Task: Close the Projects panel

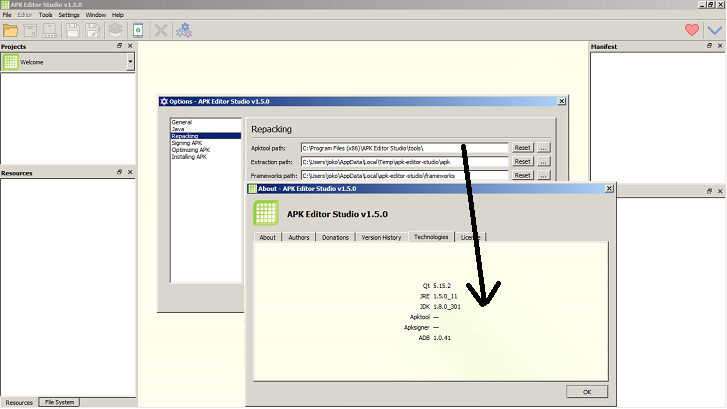Action: (x=130, y=46)
